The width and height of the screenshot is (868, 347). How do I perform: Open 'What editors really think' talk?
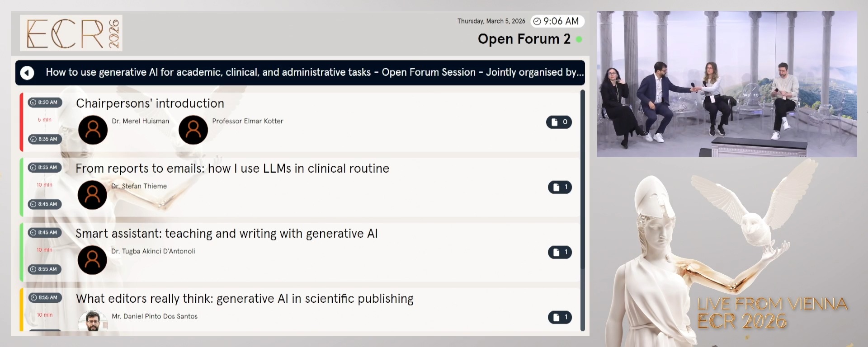(245, 299)
